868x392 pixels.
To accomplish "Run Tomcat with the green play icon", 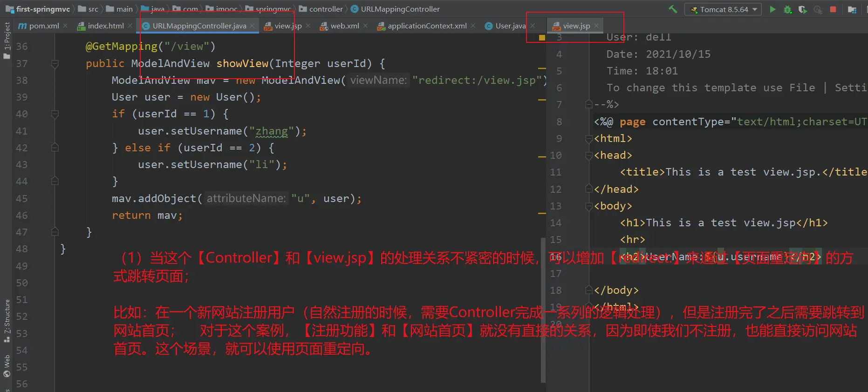I will click(772, 9).
